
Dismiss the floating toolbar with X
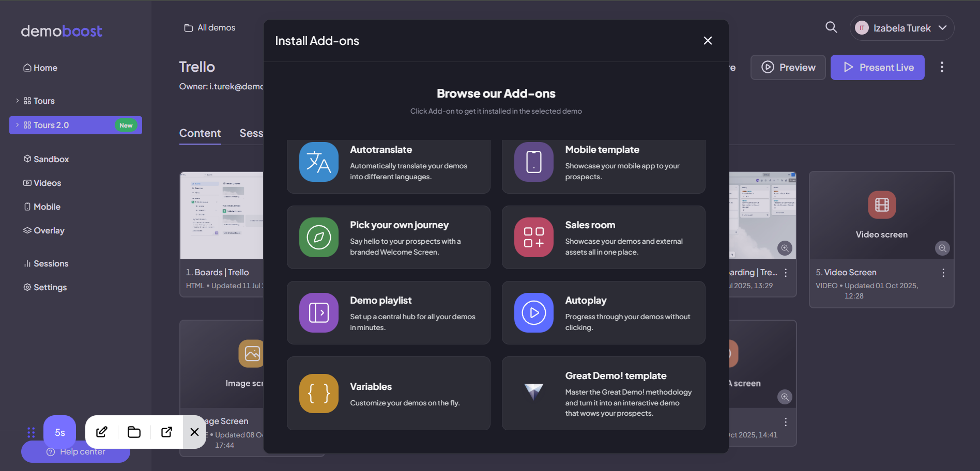[194, 432]
